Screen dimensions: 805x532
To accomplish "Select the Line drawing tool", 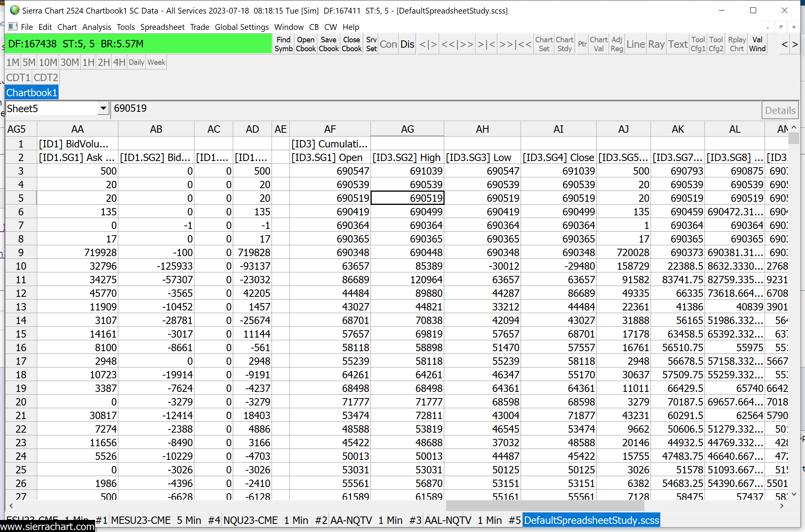I will pyautogui.click(x=635, y=44).
